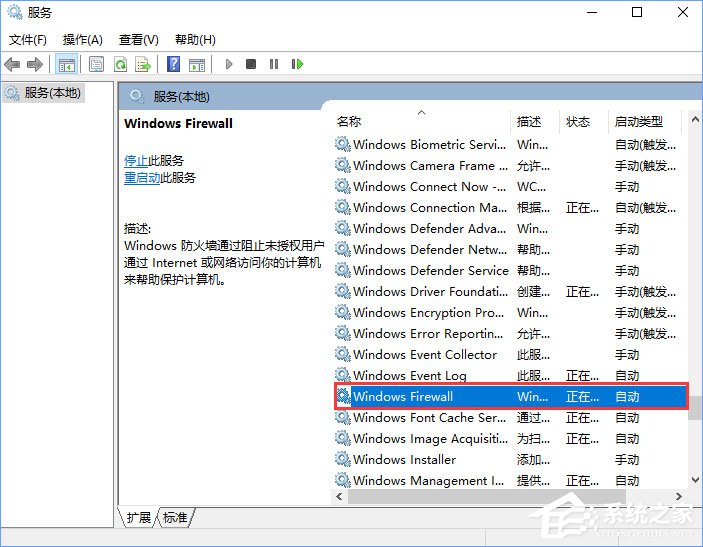Click gear icon of Windows Encryption Provider row
Screen dimensions: 703x547
(x=343, y=313)
